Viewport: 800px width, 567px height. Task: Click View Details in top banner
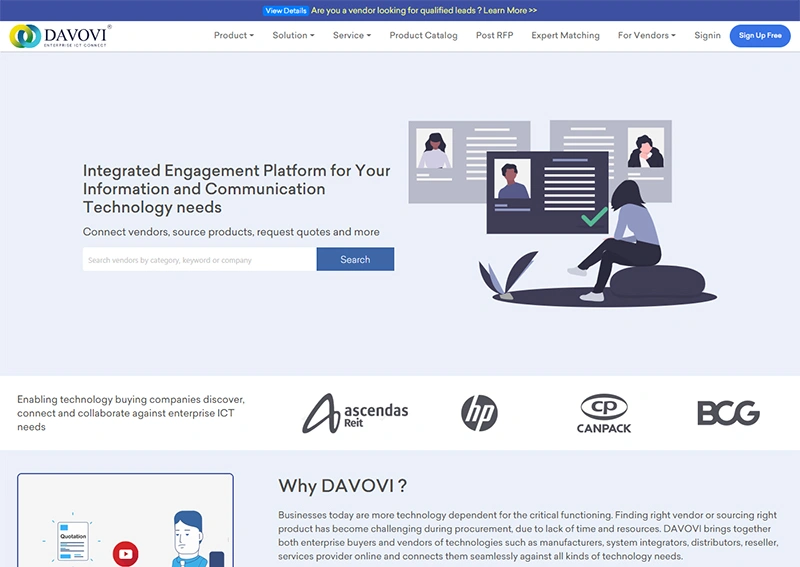click(285, 10)
